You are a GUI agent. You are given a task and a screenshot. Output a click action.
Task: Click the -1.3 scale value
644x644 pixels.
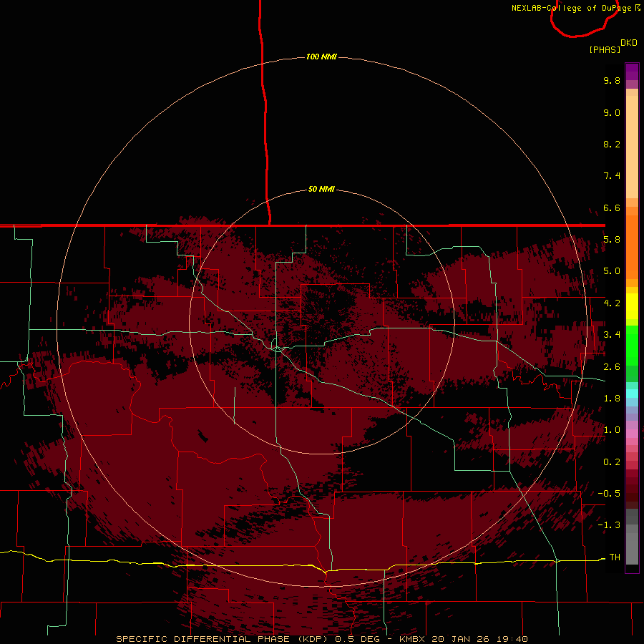click(x=609, y=525)
